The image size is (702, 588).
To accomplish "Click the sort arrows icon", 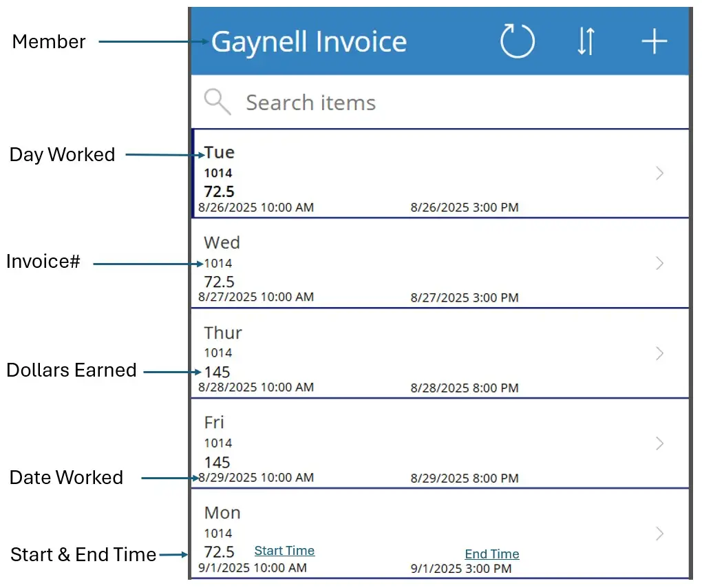I will pos(585,42).
